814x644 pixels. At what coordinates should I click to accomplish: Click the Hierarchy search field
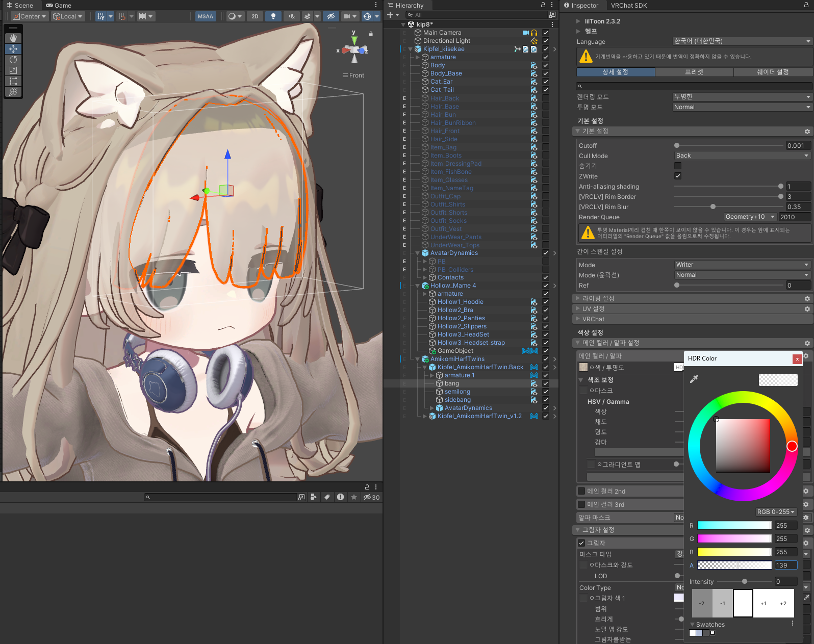pos(477,15)
